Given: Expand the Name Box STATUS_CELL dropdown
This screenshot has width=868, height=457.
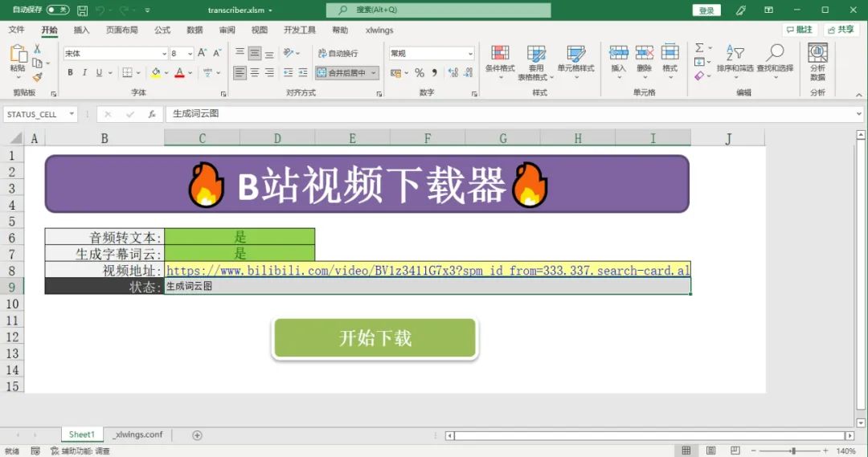Looking at the screenshot, I should (x=72, y=114).
